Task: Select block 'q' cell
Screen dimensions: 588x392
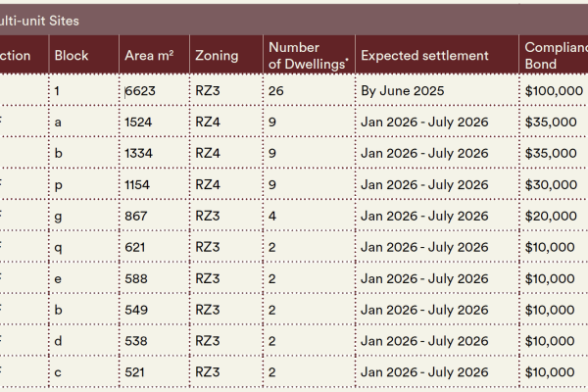Action: [59, 247]
